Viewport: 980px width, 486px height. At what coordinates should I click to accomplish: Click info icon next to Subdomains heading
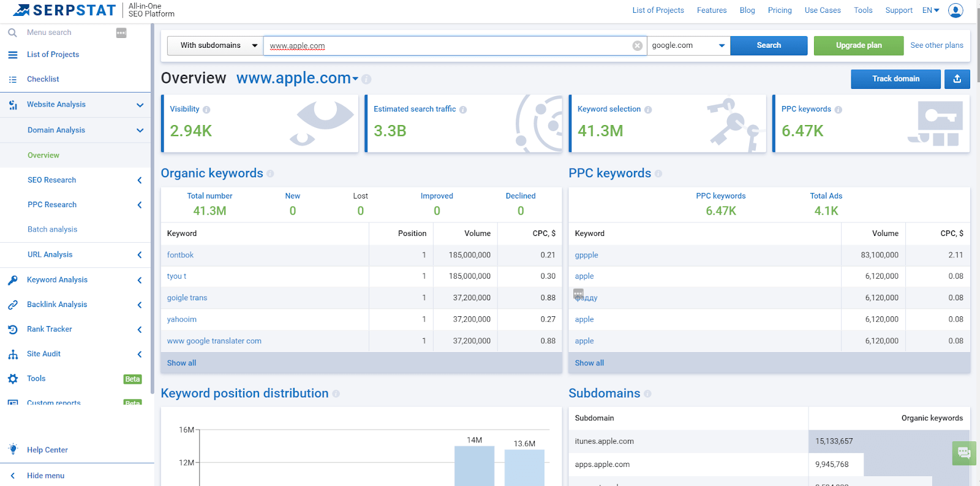[647, 394]
